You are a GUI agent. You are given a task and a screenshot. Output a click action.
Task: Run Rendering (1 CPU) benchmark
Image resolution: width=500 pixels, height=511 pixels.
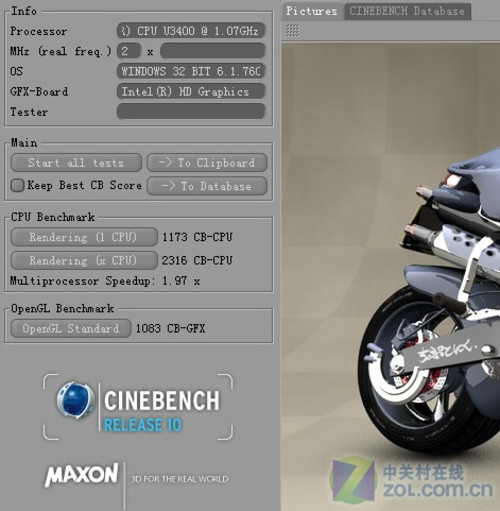coord(84,237)
